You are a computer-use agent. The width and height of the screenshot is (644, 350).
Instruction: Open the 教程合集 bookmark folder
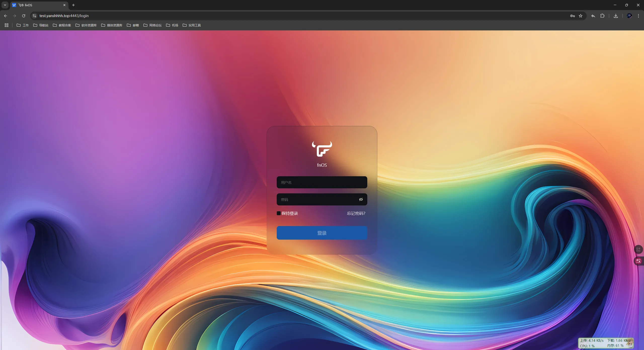62,25
